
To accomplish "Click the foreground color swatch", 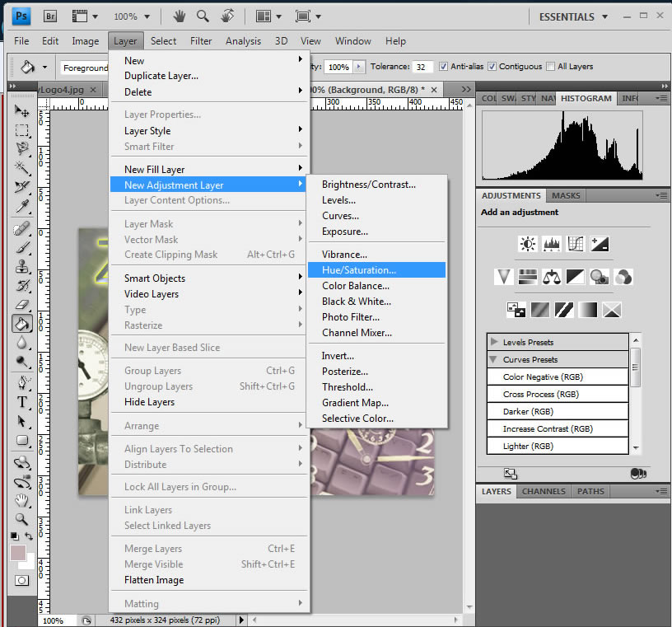I will pos(17,552).
